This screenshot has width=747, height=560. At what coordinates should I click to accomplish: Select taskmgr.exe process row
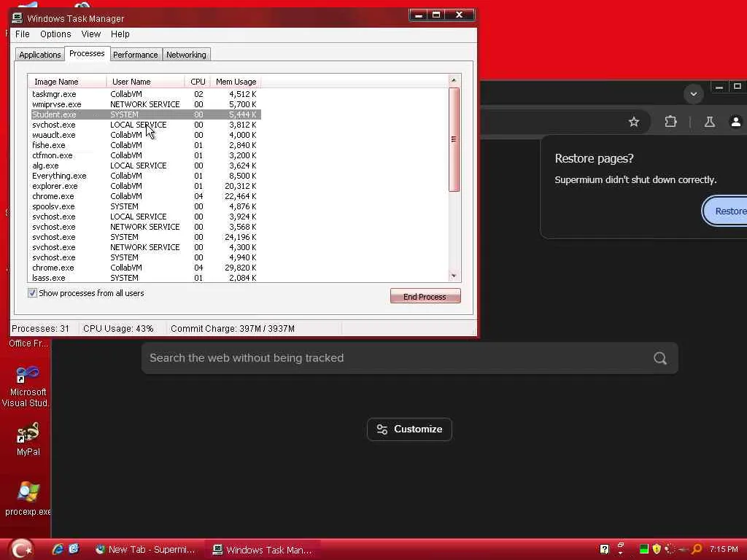pos(144,94)
